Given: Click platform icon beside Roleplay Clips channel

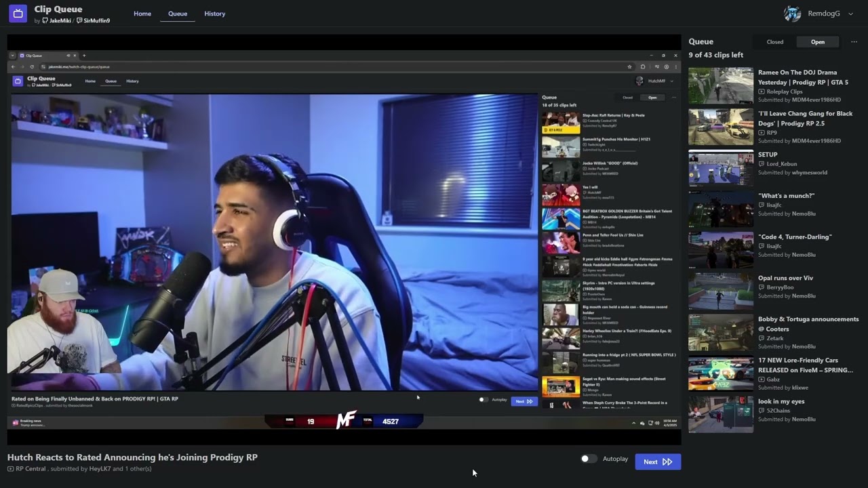Looking at the screenshot, I should (x=762, y=91).
